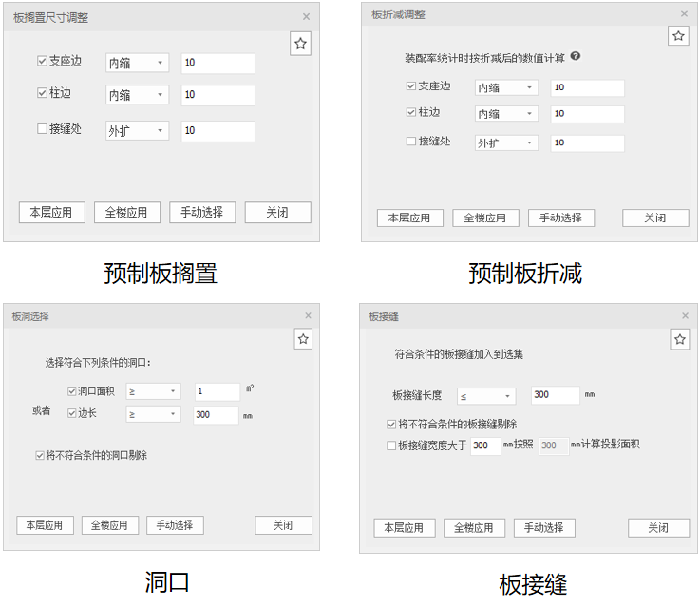Open 接缝处 外扩 dropdown in 板搁置尺寸调整

[138, 131]
